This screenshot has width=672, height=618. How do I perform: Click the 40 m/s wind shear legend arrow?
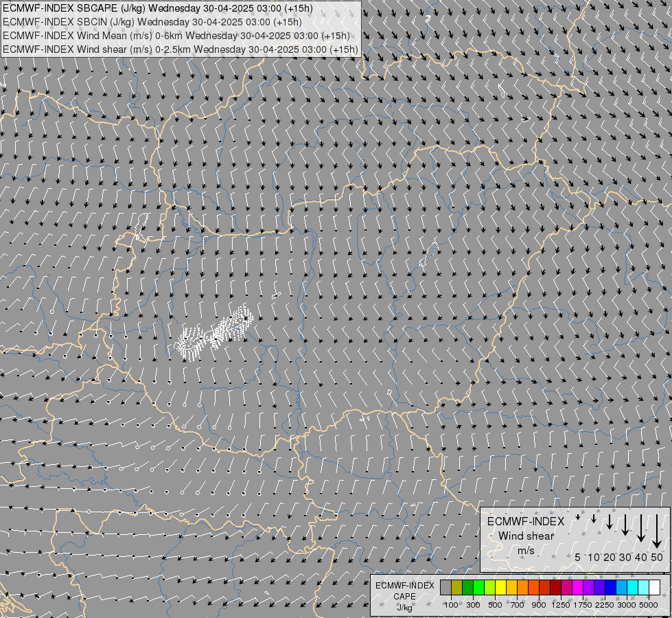[x=640, y=528]
